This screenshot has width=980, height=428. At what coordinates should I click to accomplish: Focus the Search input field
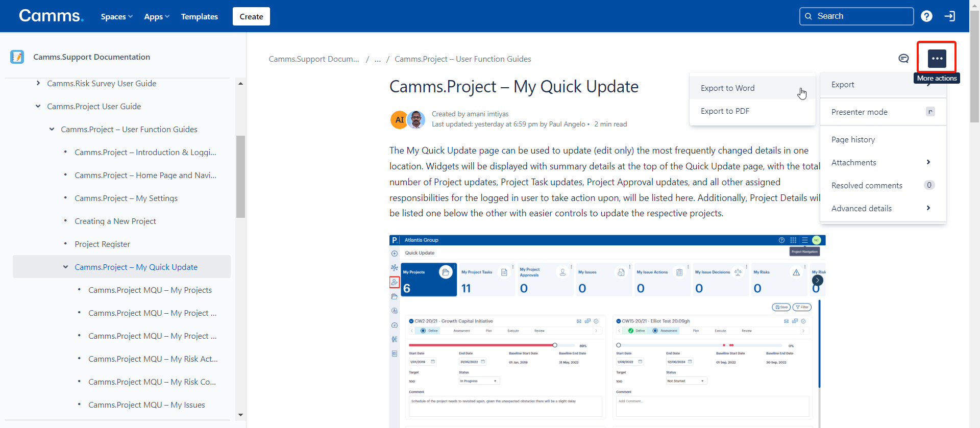click(x=856, y=16)
